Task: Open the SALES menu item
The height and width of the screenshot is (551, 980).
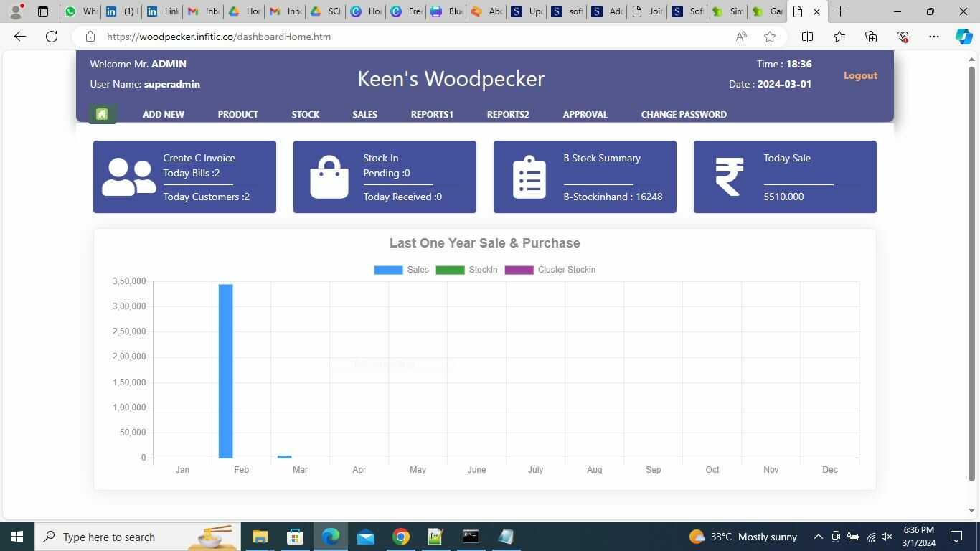Action: coord(365,114)
